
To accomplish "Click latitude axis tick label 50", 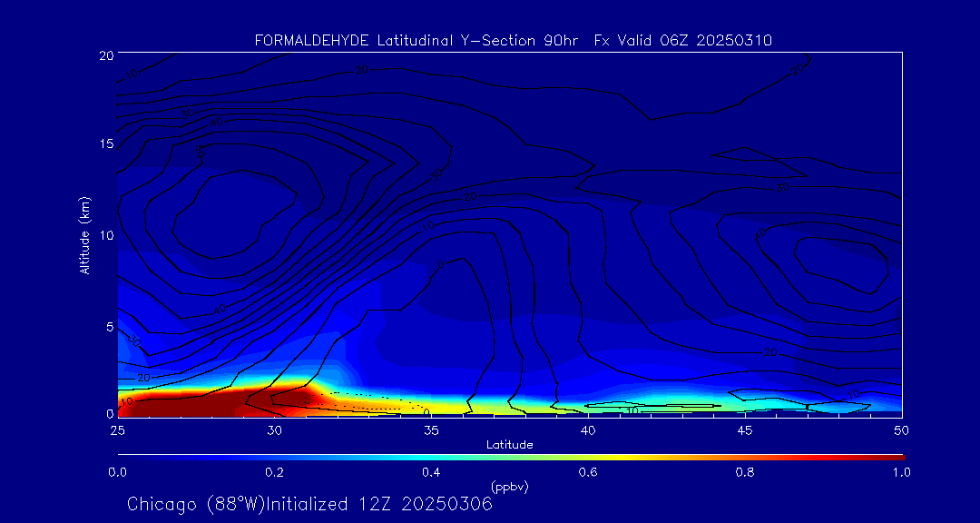I will point(901,429).
